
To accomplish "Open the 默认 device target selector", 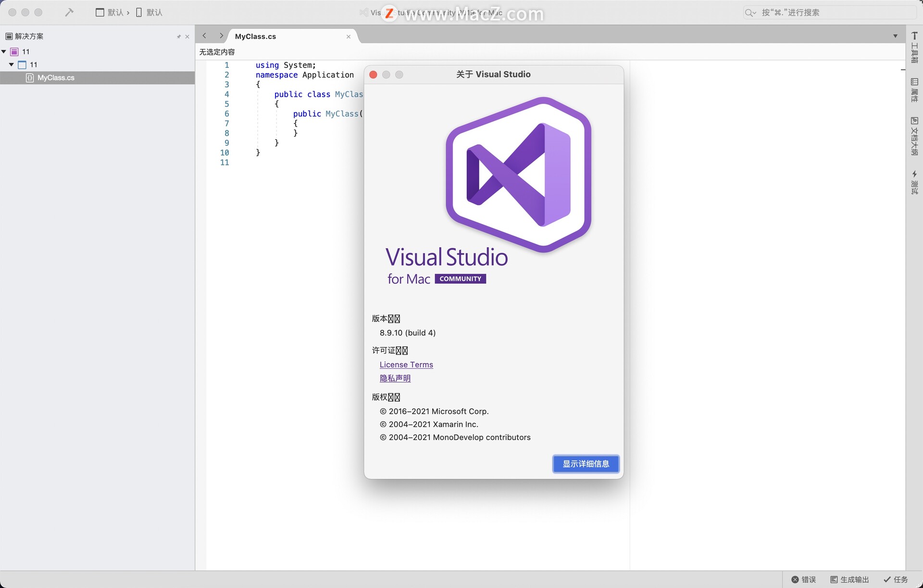I will 149,13.
